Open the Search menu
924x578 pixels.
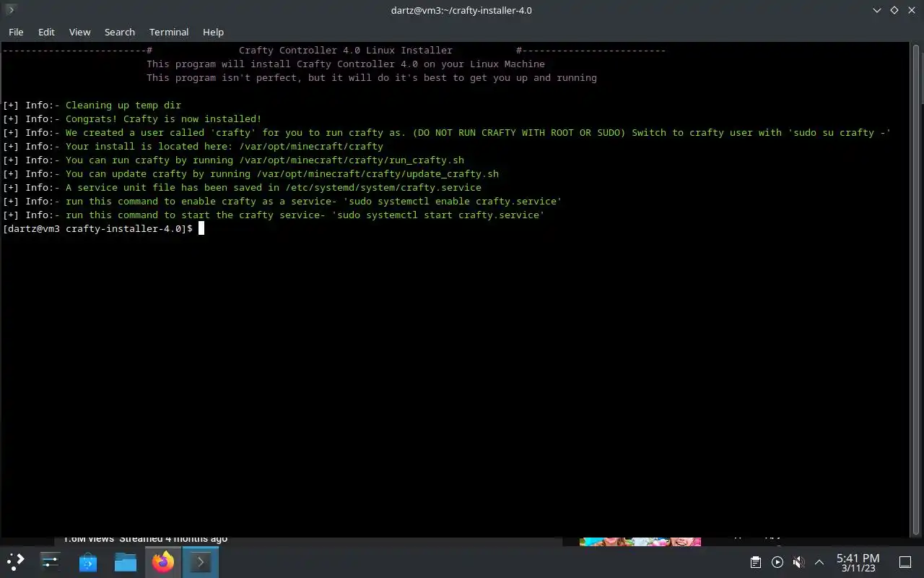tap(120, 32)
